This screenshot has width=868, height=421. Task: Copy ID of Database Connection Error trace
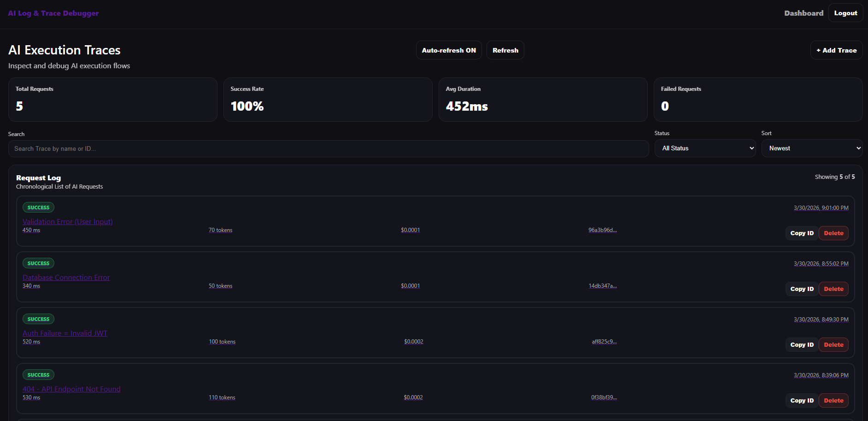(x=802, y=289)
